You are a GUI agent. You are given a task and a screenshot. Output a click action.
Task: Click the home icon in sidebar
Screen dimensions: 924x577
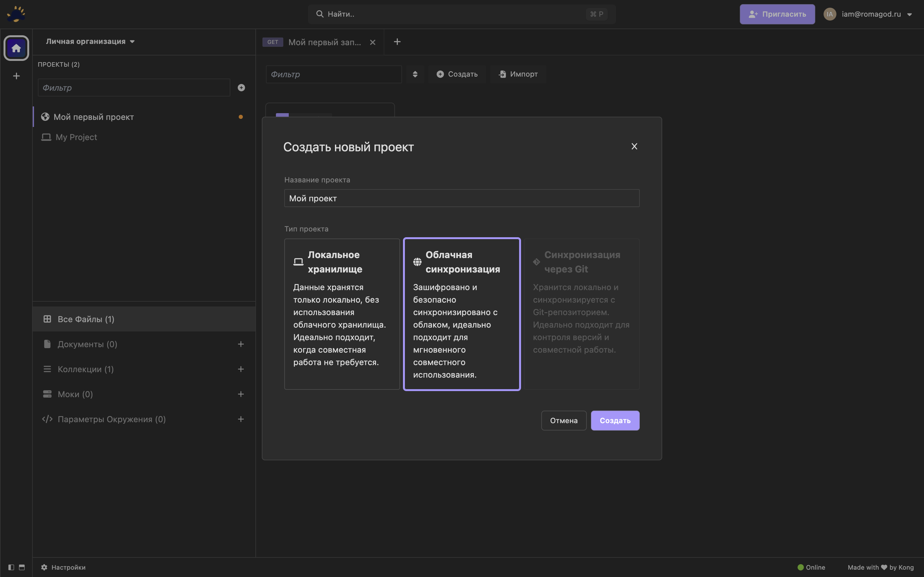tap(16, 48)
